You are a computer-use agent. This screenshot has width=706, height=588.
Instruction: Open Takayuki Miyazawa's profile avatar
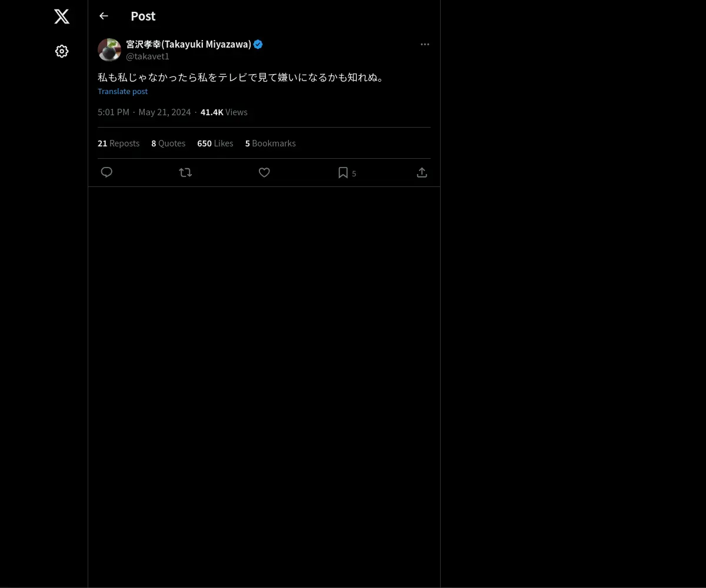pyautogui.click(x=109, y=50)
